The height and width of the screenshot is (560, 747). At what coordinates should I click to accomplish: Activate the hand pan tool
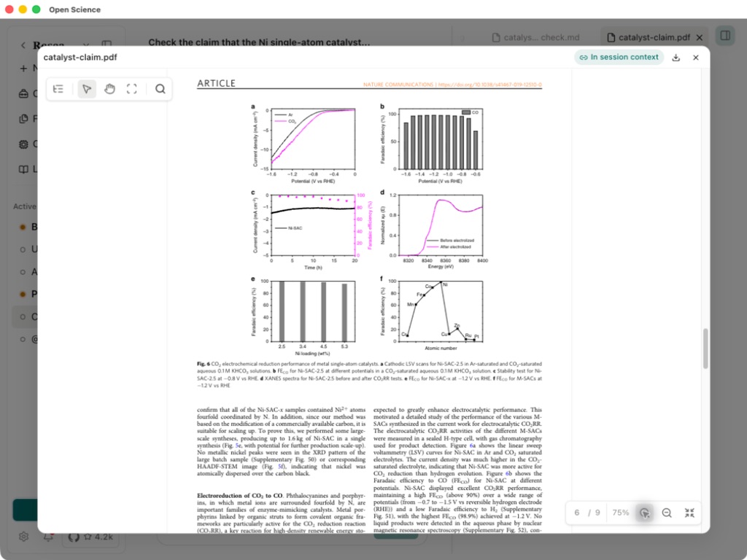pos(109,89)
